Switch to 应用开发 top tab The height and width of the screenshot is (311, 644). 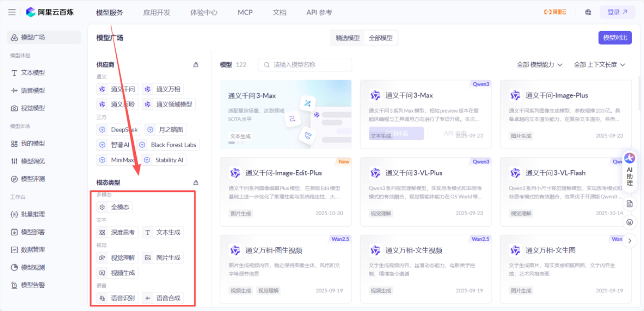(x=157, y=12)
